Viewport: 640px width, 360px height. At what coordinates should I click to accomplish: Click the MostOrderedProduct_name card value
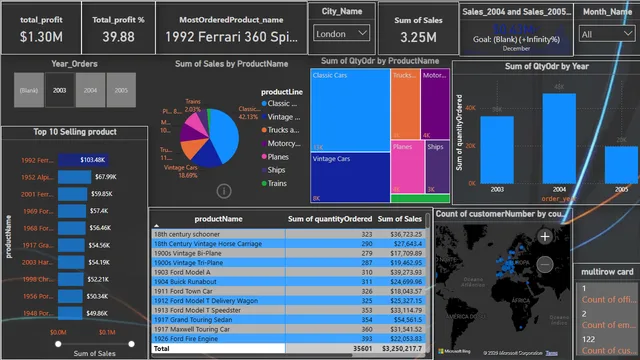231,37
